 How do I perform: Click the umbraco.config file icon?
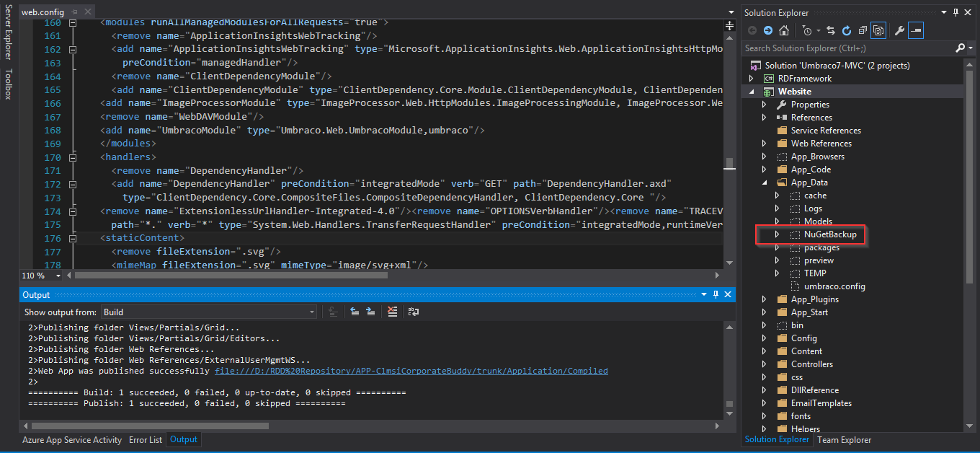(795, 286)
